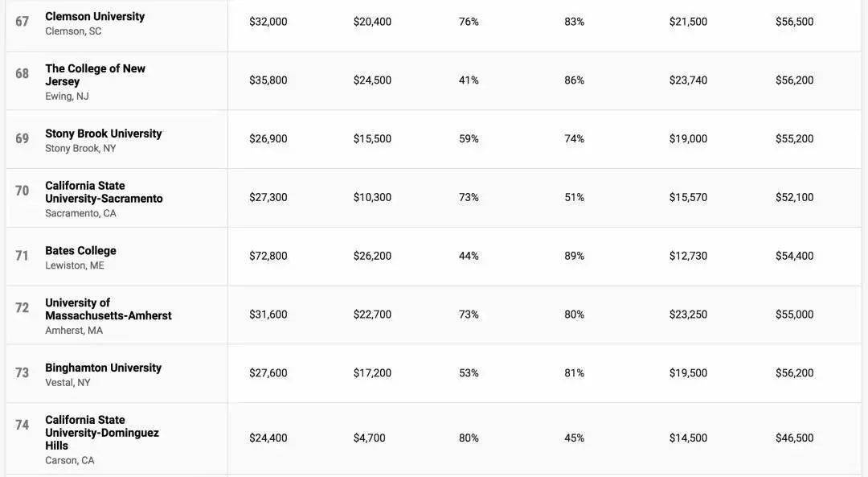Select California State University-Dominguez Hills

click(102, 433)
